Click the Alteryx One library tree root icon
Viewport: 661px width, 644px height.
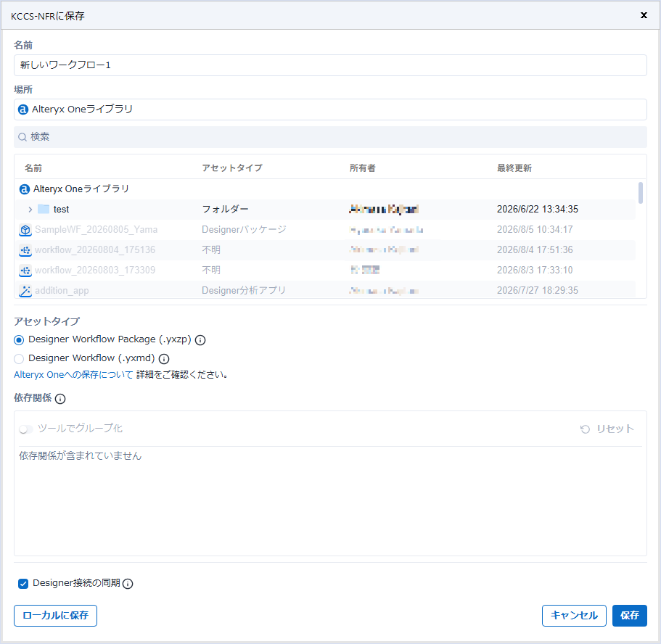click(25, 189)
